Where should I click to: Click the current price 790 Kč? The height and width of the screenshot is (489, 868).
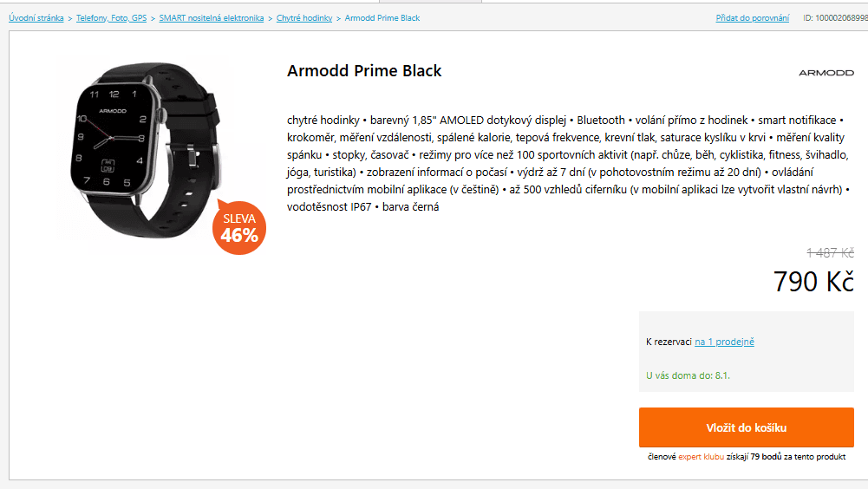(x=813, y=282)
